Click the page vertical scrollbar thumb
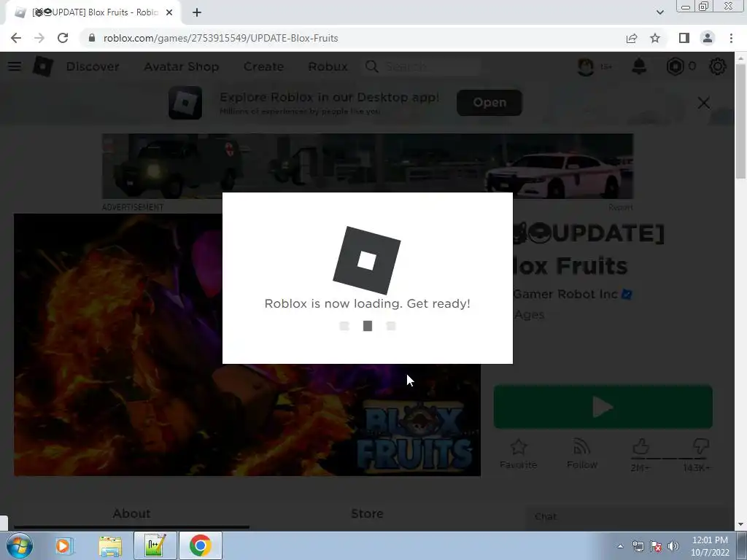The width and height of the screenshot is (747, 560). pyautogui.click(x=740, y=120)
